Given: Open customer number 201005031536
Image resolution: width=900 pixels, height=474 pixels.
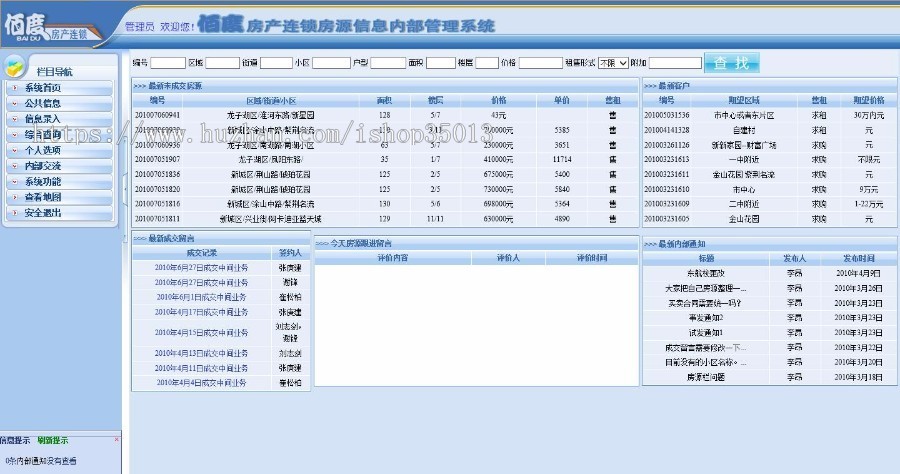Looking at the screenshot, I should 666,115.
